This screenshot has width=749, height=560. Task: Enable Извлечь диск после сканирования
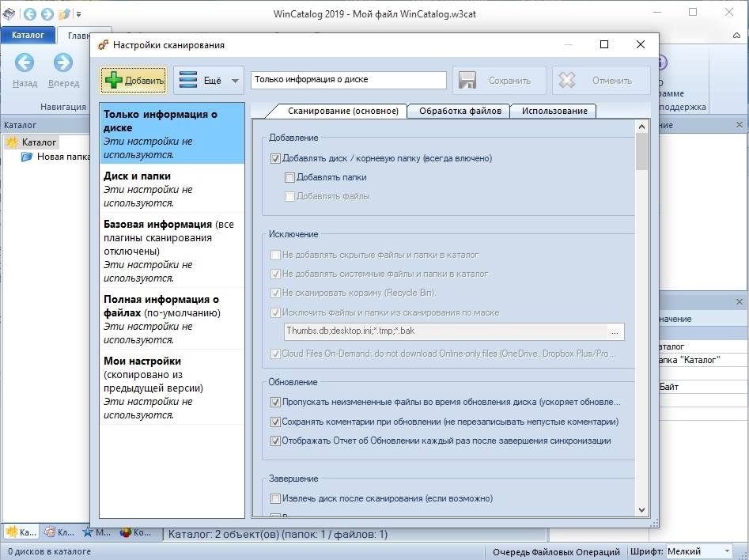275,499
